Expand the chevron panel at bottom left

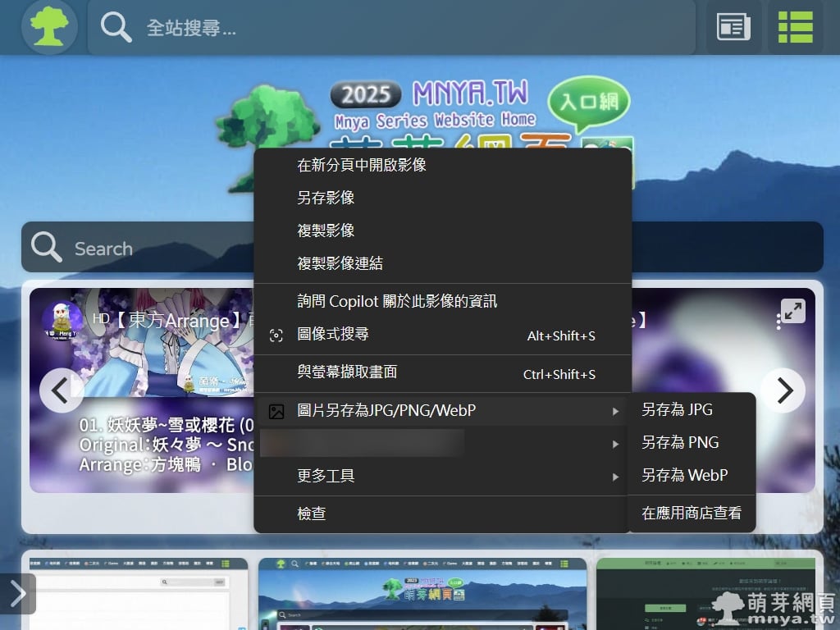(16, 593)
